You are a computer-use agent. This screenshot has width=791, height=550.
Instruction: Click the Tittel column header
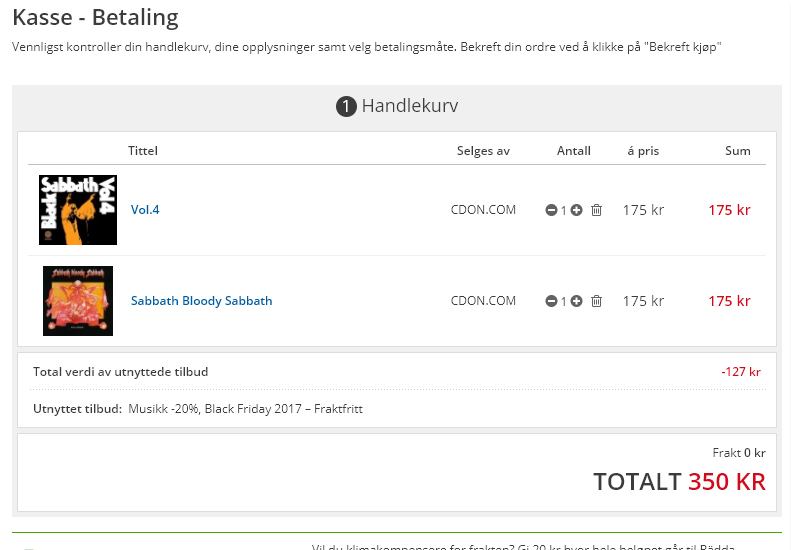point(143,151)
